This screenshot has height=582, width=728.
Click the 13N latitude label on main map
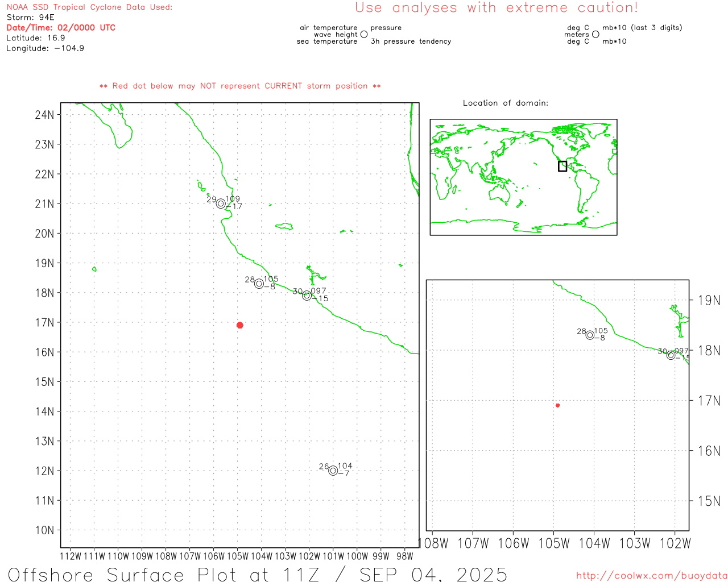(x=44, y=441)
